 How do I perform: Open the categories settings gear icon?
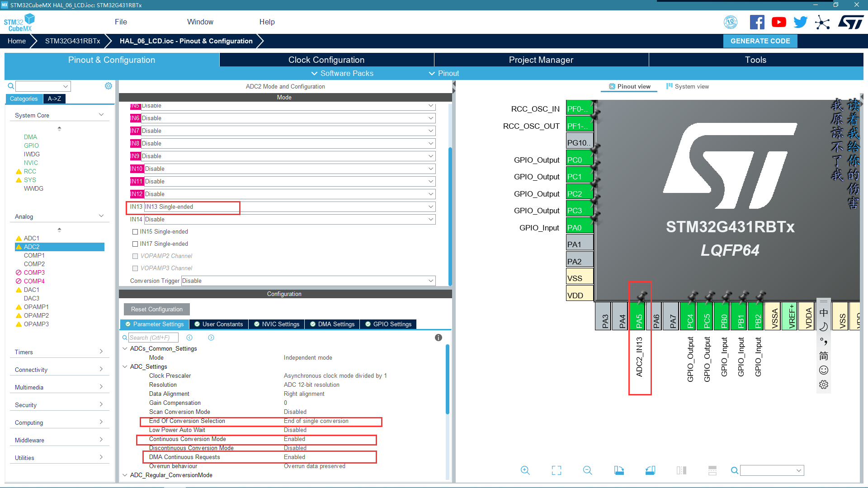108,86
